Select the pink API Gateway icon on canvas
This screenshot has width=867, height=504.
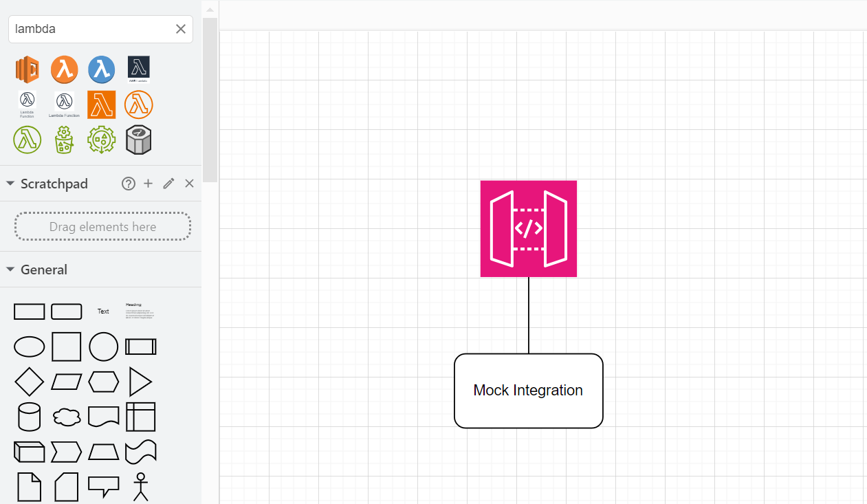529,229
